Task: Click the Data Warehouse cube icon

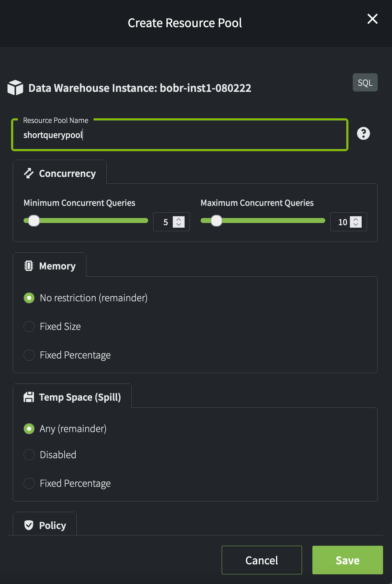Action: pyautogui.click(x=15, y=88)
